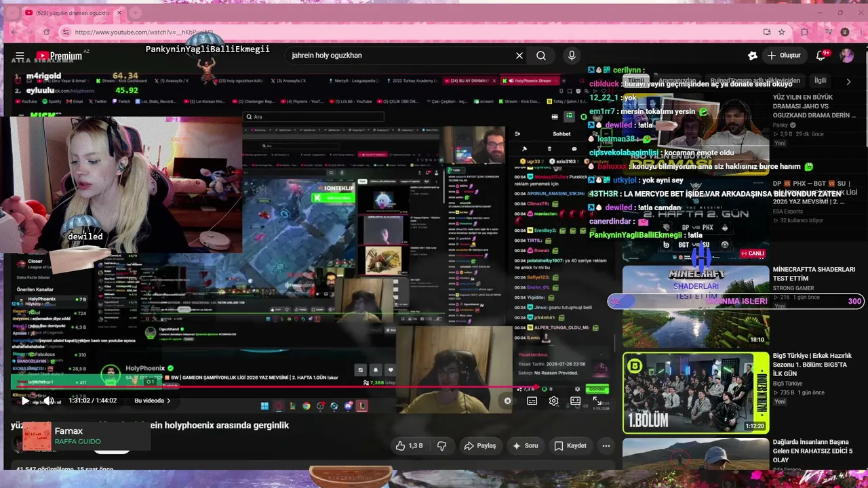The height and width of the screenshot is (488, 868).
Task: Switch the player to theater mode
Action: coord(575,401)
